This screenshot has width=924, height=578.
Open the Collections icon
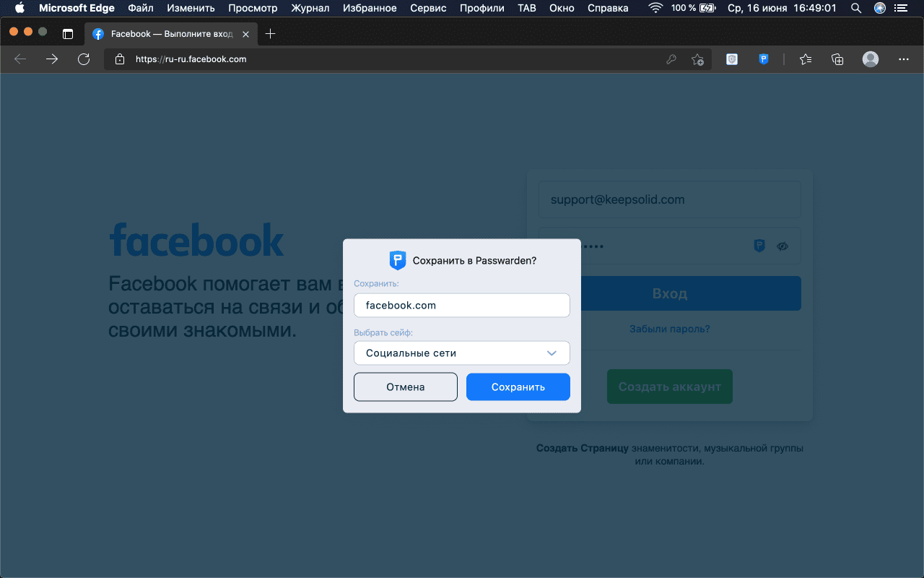[837, 59]
